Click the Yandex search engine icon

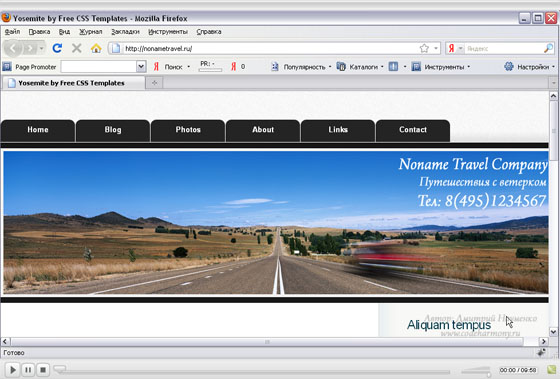(x=451, y=49)
